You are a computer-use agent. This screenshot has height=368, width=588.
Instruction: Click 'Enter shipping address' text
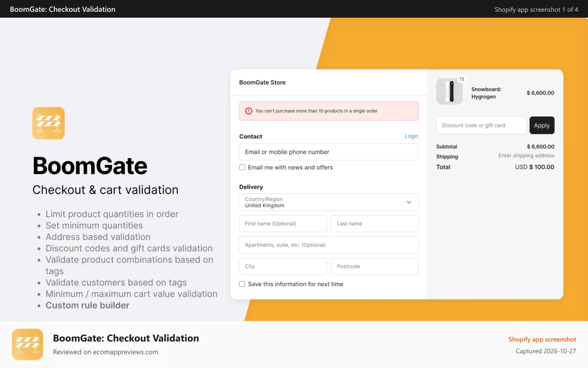pyautogui.click(x=527, y=156)
